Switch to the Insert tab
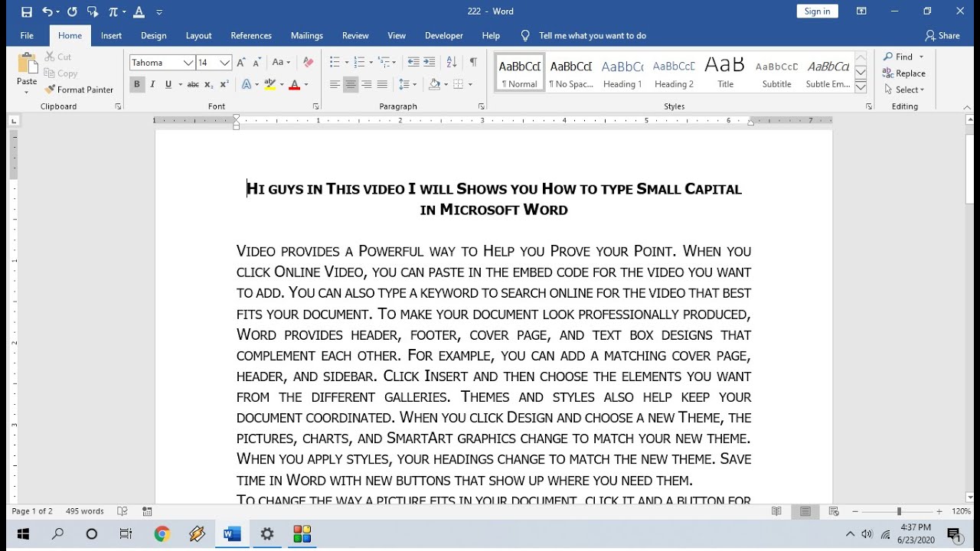Viewport: 980px width, 551px height. click(111, 35)
